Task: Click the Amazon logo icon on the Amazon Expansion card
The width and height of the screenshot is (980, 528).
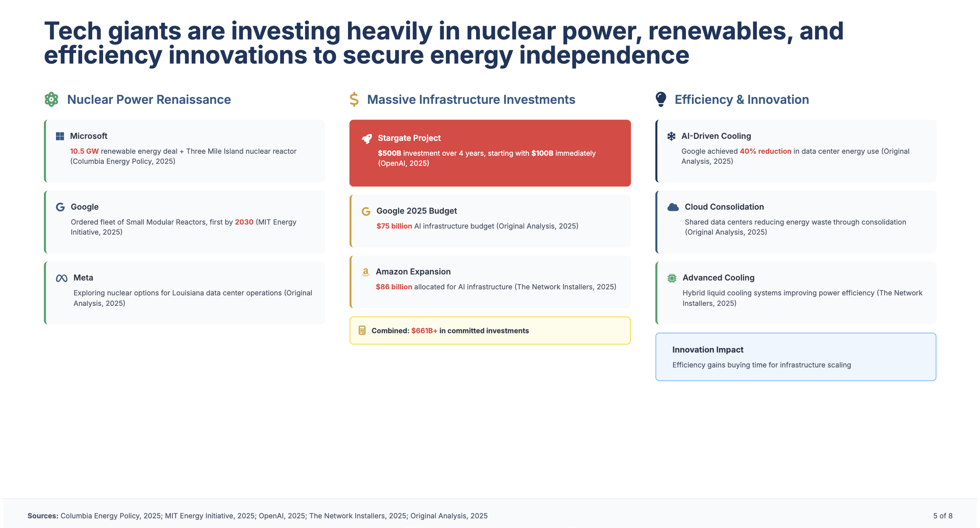Action: pyautogui.click(x=366, y=272)
